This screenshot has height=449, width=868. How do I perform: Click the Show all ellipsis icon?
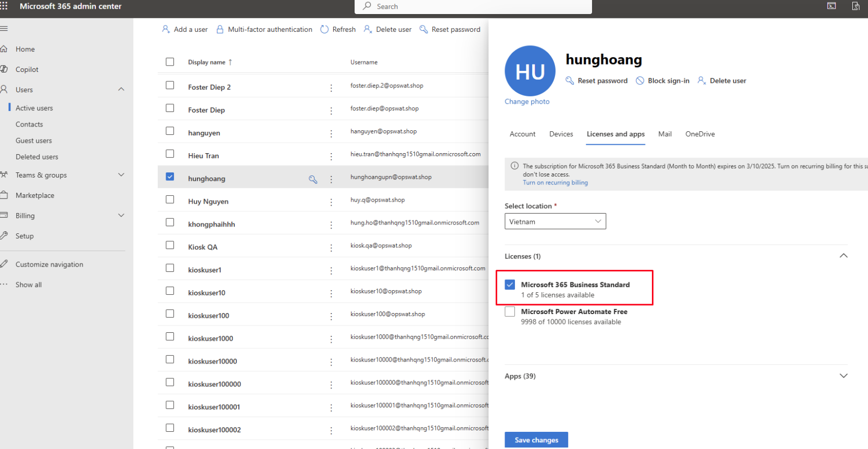4,284
